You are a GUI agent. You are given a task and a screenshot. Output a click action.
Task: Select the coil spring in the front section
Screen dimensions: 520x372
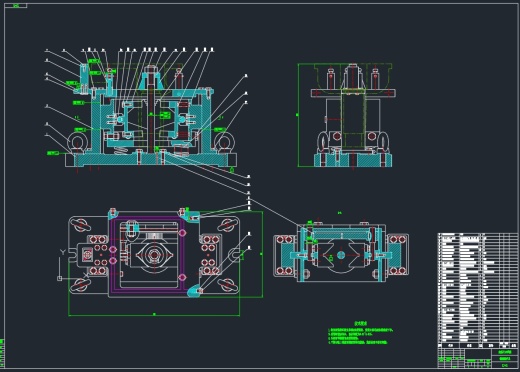[121, 151]
